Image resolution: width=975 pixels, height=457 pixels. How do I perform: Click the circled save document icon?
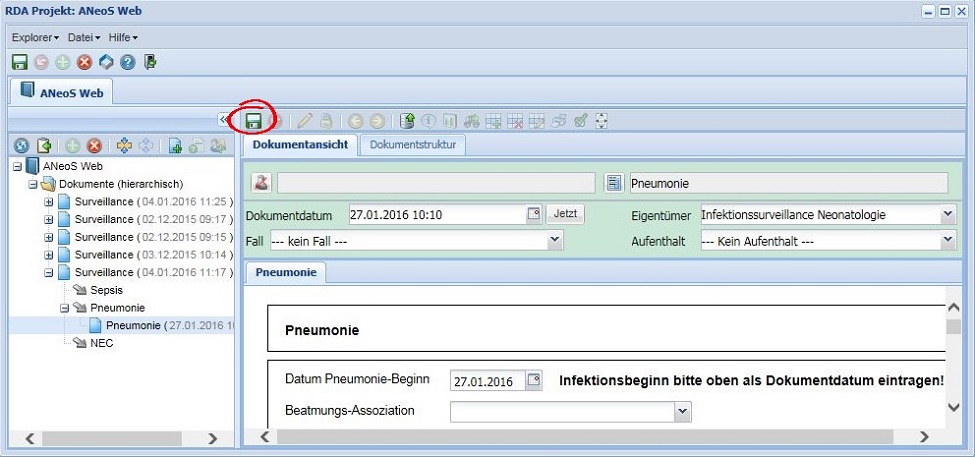tap(253, 121)
